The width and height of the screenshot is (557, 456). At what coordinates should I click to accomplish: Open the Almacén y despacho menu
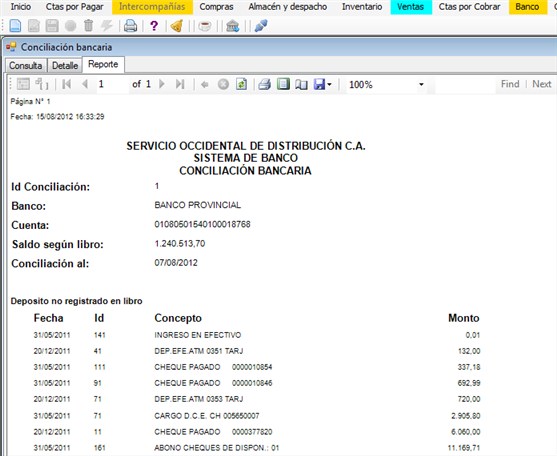pyautogui.click(x=288, y=7)
